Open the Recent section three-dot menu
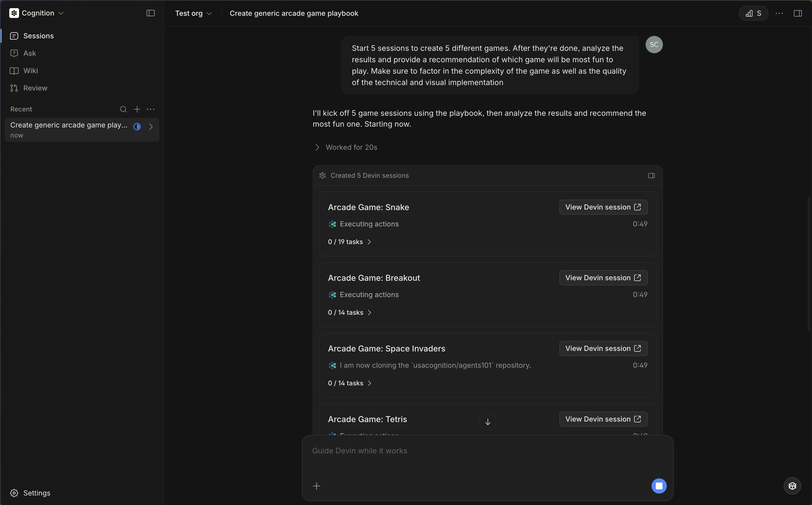 pos(151,109)
